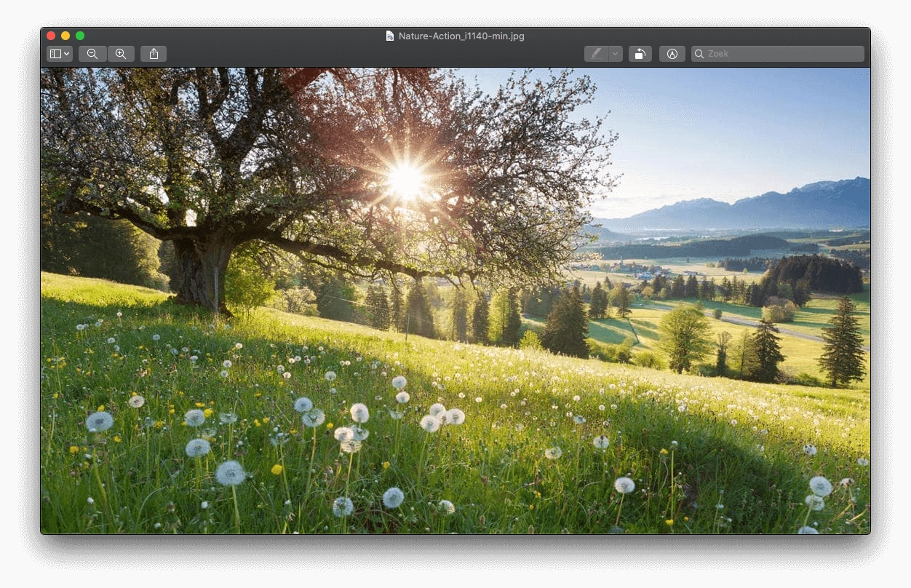The image size is (911, 588).
Task: Close the Preview window with red button
Action: pos(51,36)
